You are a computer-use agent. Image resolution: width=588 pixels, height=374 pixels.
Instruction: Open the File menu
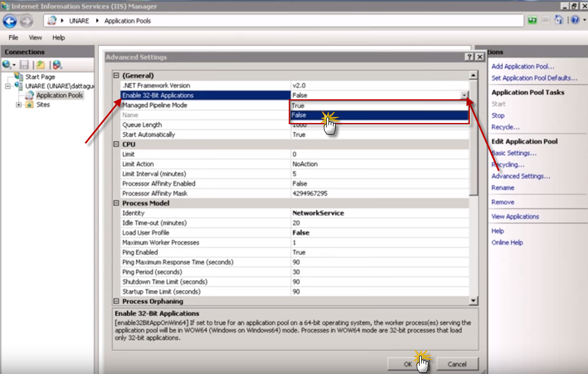pos(13,38)
